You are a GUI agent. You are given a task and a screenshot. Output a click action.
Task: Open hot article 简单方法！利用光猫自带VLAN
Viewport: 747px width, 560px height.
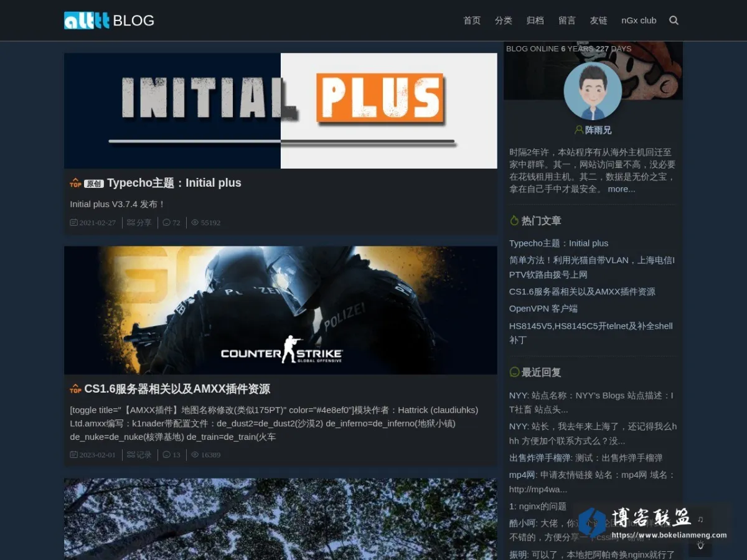[x=592, y=268]
